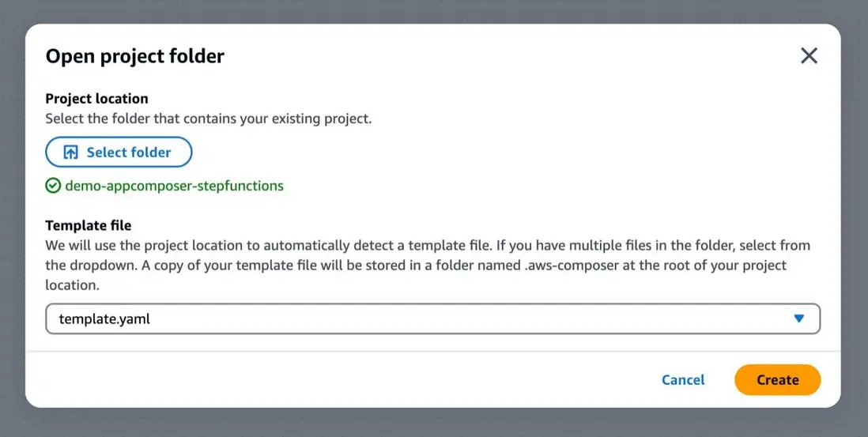Click Cancel to dismiss the dialog

[x=683, y=380]
